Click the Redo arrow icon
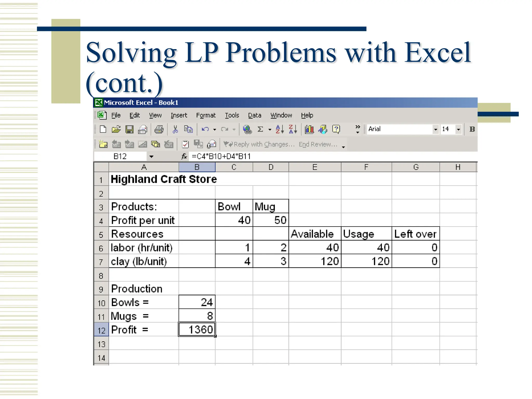Image resolution: width=532 pixels, height=399 pixels. [224, 129]
